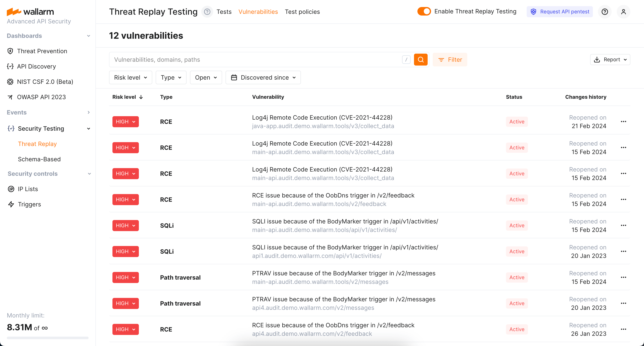Select API Discovery in the sidebar
The image size is (644, 346).
coord(36,66)
